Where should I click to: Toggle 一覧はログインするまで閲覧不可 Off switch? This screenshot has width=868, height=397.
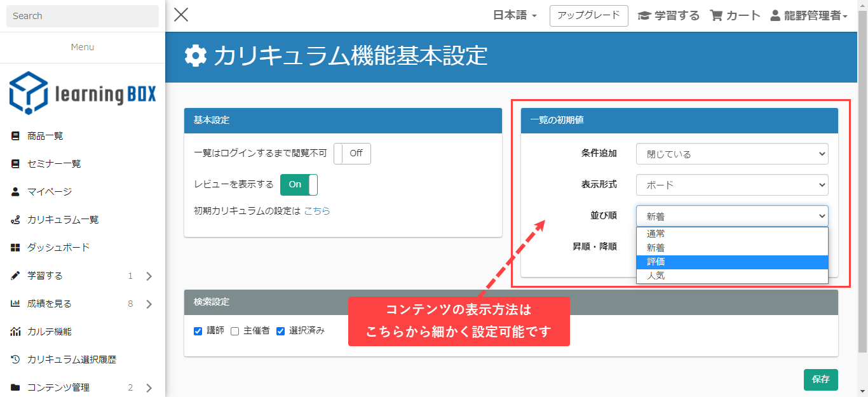coord(352,154)
